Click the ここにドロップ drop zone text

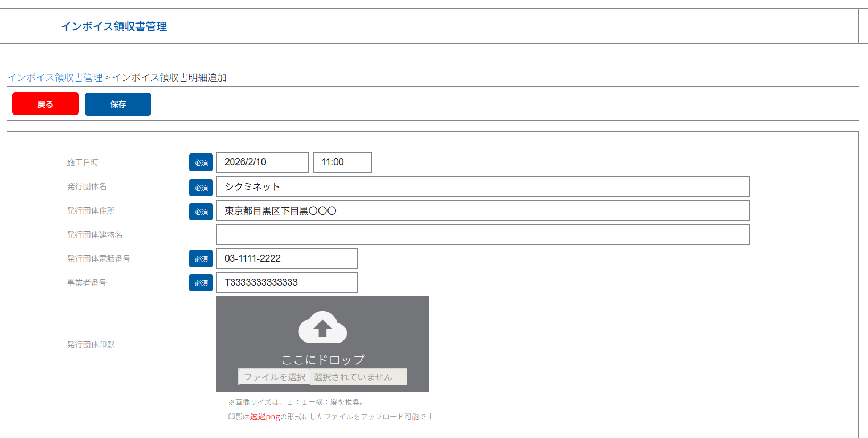[x=323, y=360]
